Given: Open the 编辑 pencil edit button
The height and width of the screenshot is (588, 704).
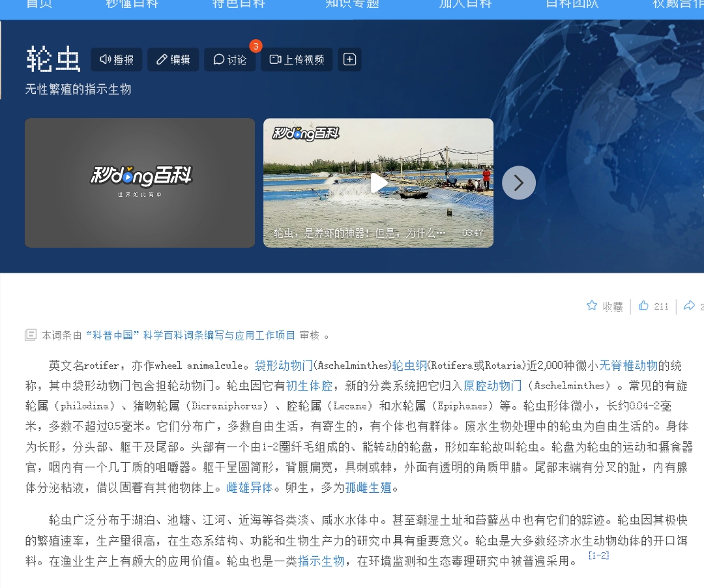Looking at the screenshot, I should (x=173, y=59).
